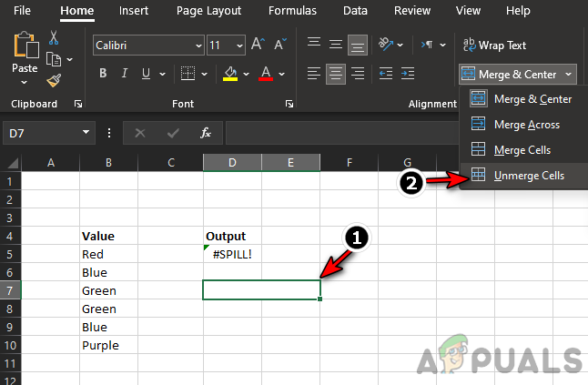Click the Top Align icon
This screenshot has height=385, width=588.
coord(312,45)
